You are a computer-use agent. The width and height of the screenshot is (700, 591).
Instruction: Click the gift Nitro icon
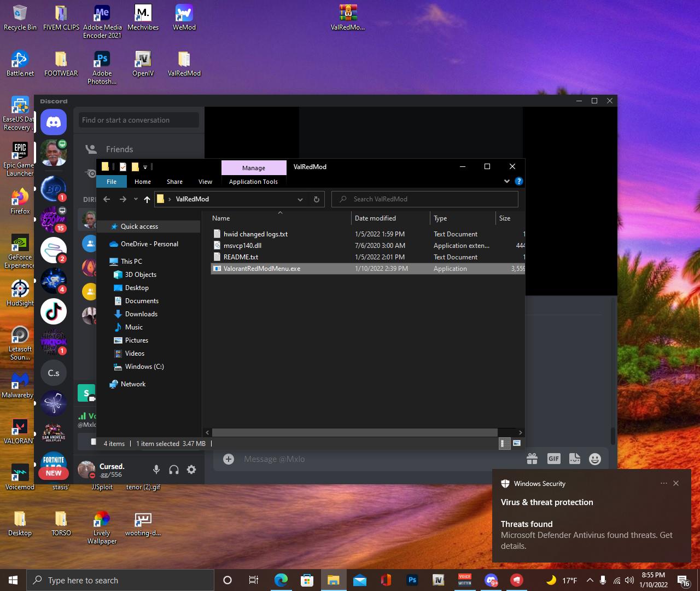532,459
